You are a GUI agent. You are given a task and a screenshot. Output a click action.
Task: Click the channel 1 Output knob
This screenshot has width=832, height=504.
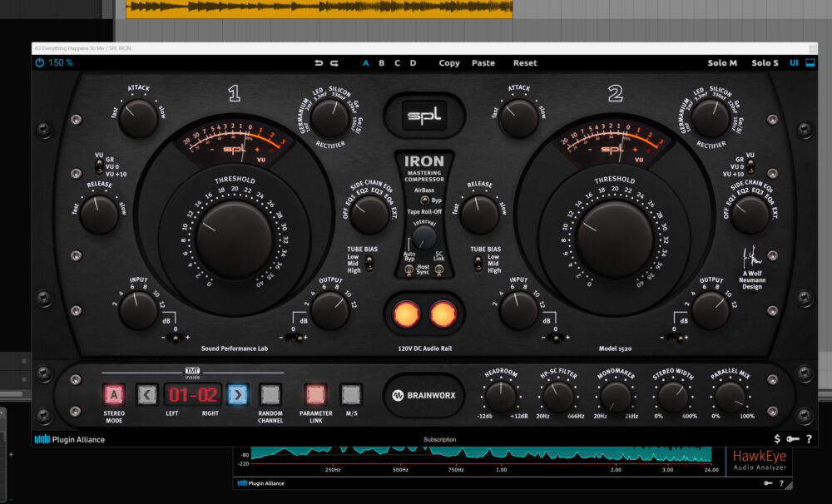point(330,310)
